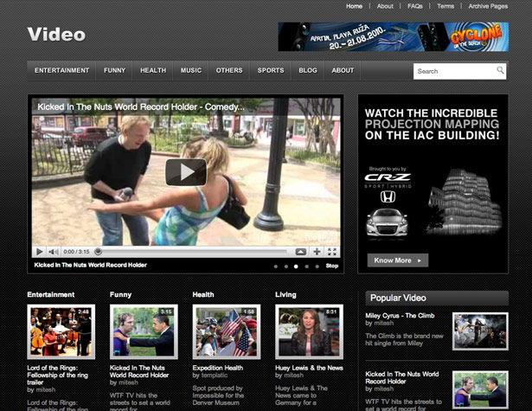The height and width of the screenshot is (411, 532).
Task: Open the Kicked In The Nuts popular thumbnail
Action: coord(480,389)
